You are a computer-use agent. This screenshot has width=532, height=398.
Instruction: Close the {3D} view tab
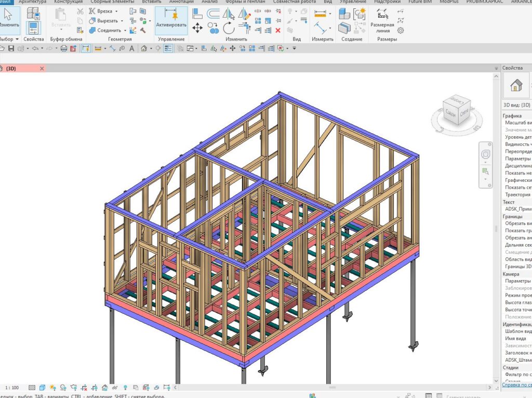coord(42,69)
